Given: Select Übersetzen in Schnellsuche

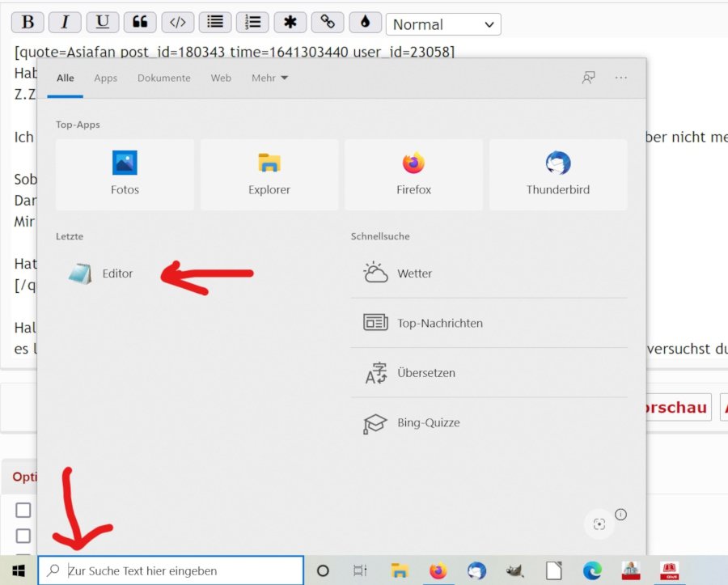Looking at the screenshot, I should coord(425,373).
